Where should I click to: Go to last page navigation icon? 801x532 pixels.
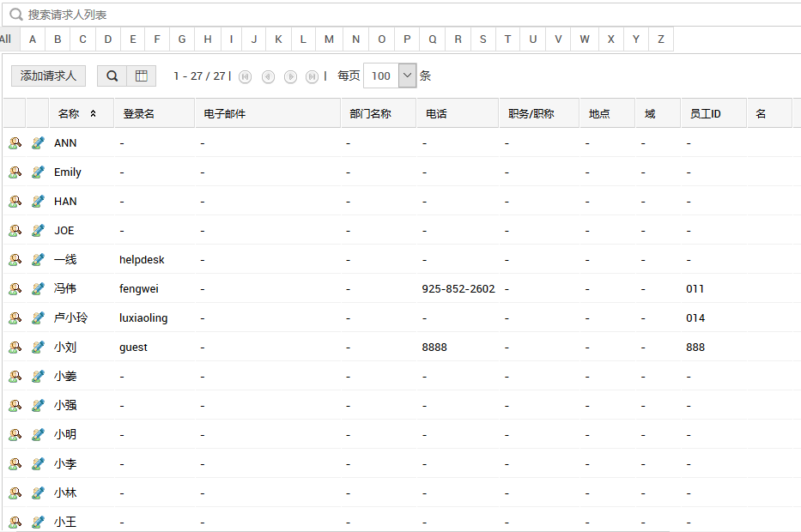(312, 76)
